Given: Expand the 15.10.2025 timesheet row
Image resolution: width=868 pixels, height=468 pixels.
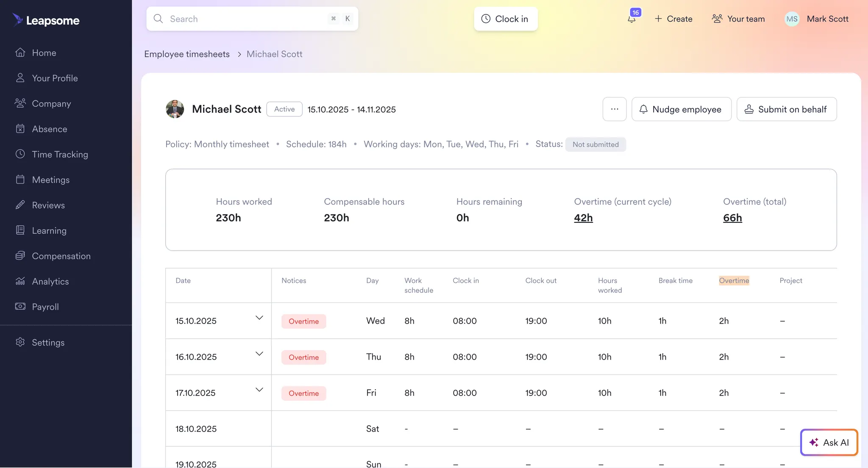Looking at the screenshot, I should (259, 317).
